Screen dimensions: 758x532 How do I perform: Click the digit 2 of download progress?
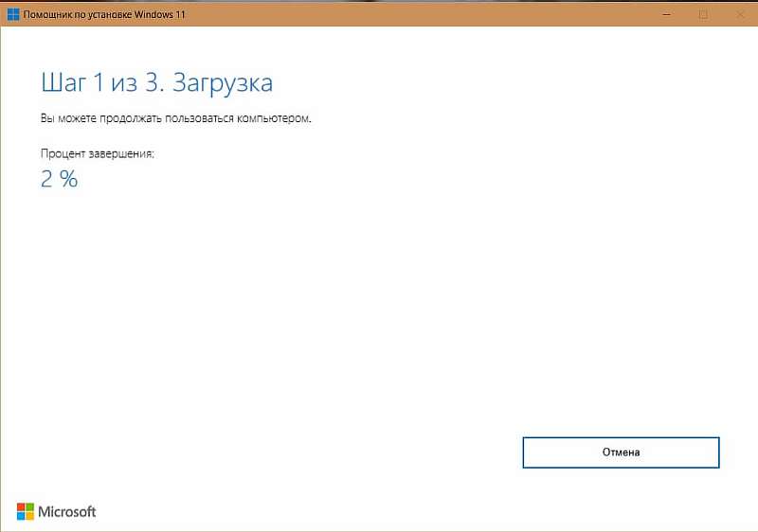[x=47, y=179]
